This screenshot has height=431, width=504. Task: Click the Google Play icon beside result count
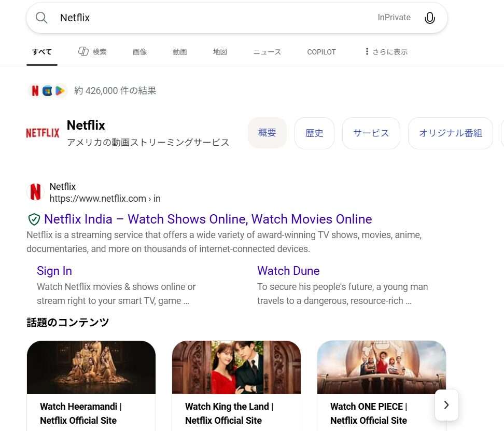(60, 91)
